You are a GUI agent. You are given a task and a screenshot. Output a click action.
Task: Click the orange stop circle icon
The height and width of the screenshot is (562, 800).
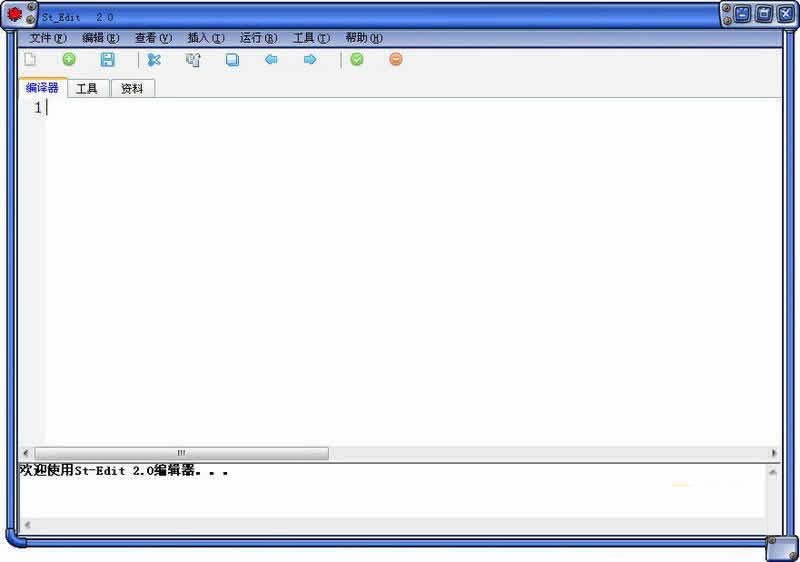[396, 60]
